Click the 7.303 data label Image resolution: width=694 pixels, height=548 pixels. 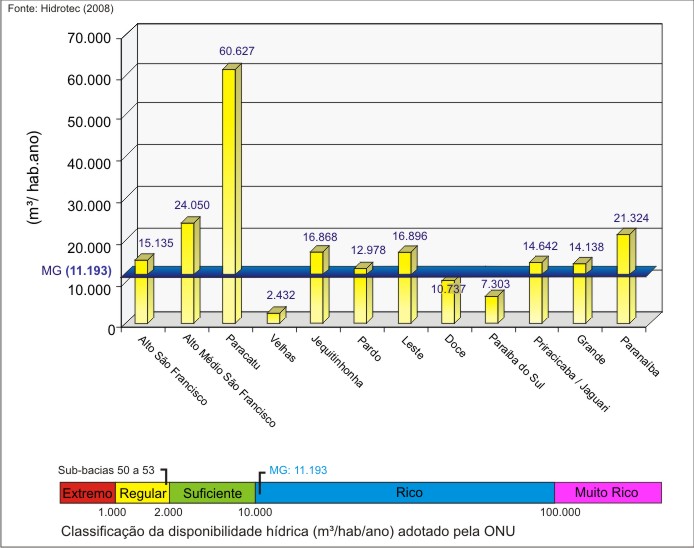496,284
